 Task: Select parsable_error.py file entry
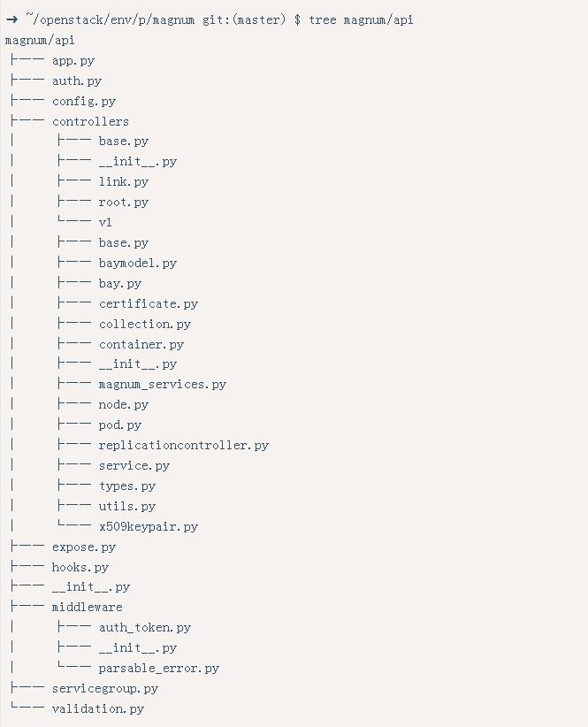click(159, 669)
